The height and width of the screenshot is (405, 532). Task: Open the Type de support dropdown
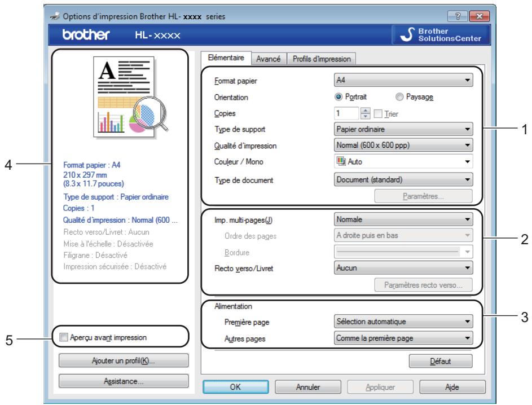click(403, 129)
